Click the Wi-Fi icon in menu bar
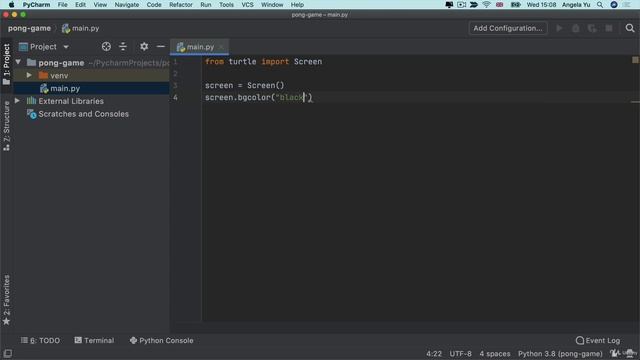 pos(486,5)
